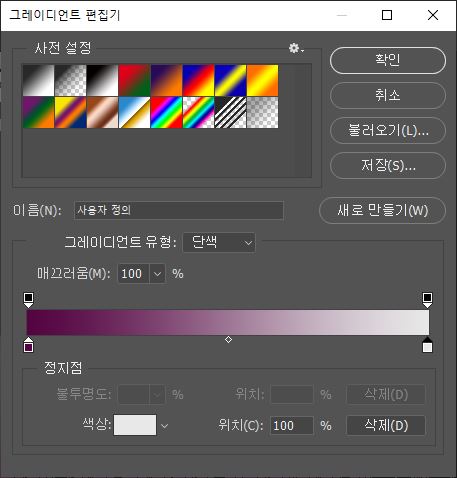Screen dimensions: 457x478
Task: Open the presets gear menu
Action: click(x=296, y=49)
